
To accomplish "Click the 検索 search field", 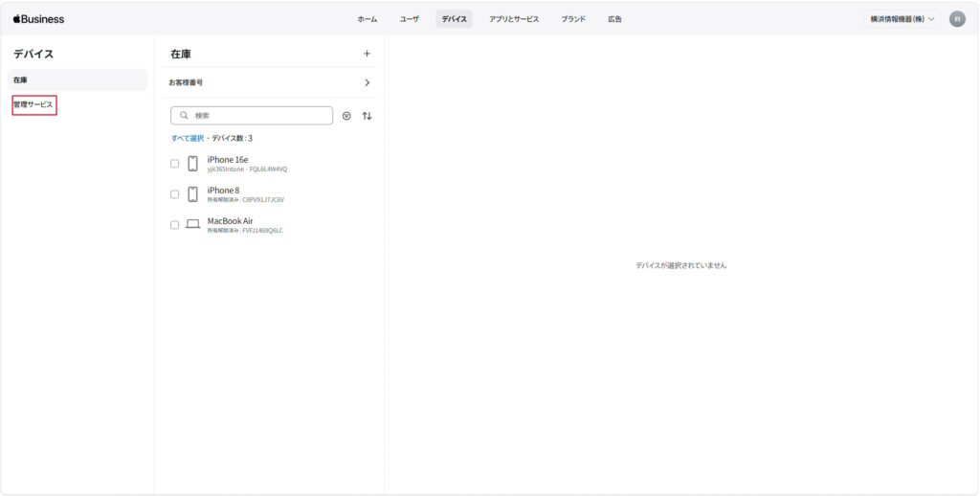I will tap(252, 116).
